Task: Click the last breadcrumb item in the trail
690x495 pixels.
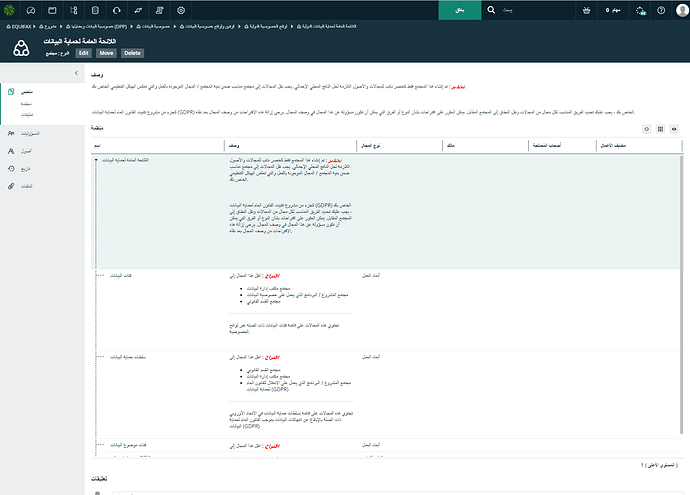Action: click(x=327, y=26)
